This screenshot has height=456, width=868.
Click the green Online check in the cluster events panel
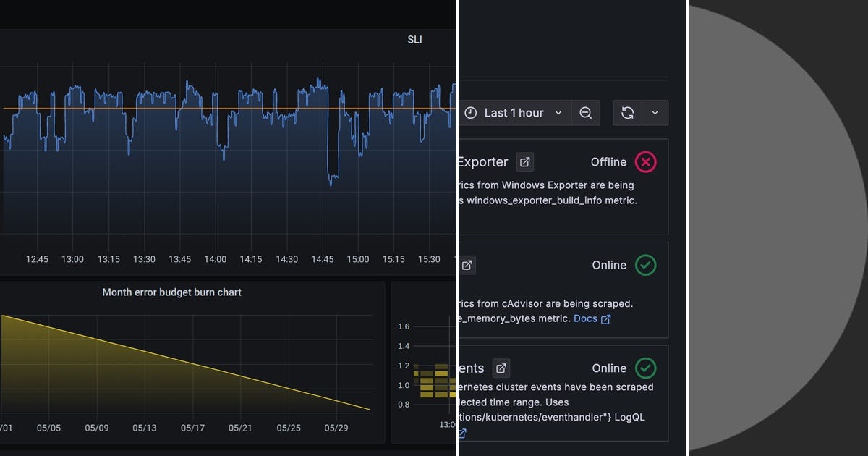[646, 368]
